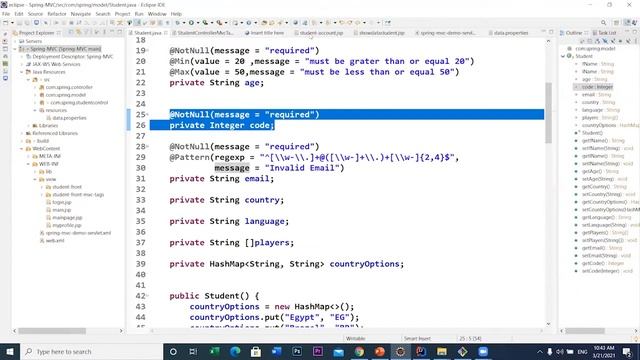Click the Open Perspective icon
This screenshot has height=360, width=640.
(616, 23)
